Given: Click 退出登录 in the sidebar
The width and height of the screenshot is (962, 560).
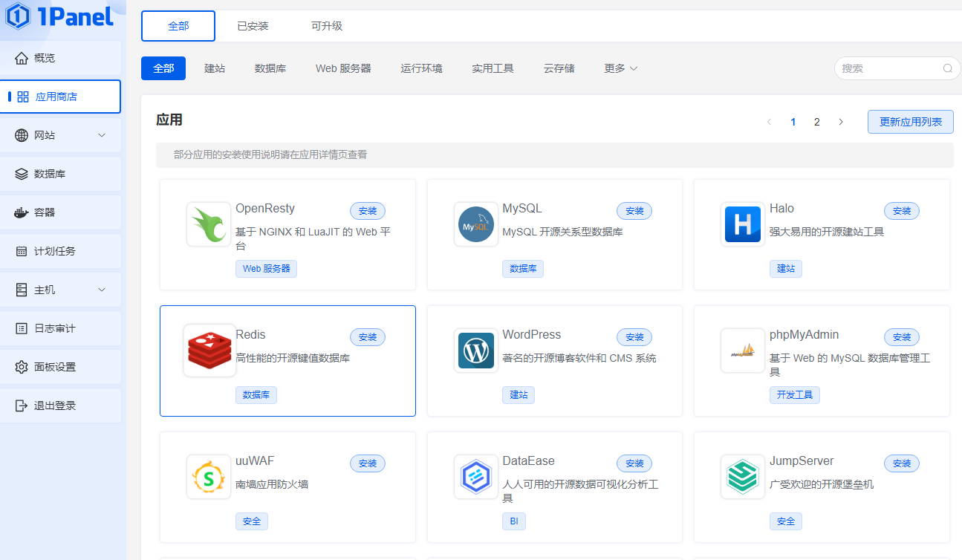Looking at the screenshot, I should [61, 406].
